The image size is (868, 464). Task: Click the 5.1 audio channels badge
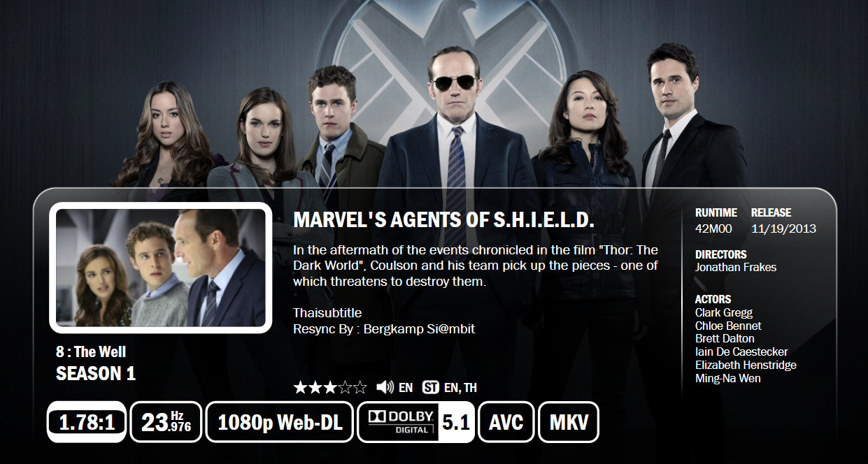[456, 422]
